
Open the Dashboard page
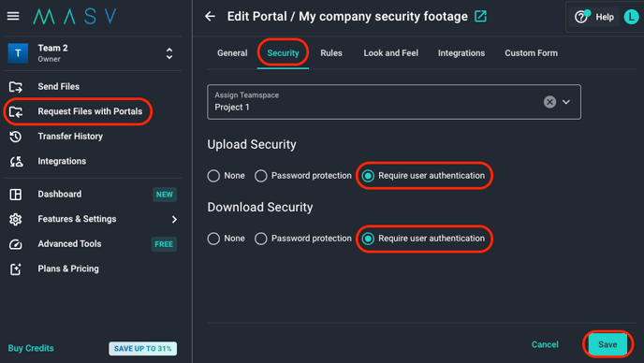(60, 195)
